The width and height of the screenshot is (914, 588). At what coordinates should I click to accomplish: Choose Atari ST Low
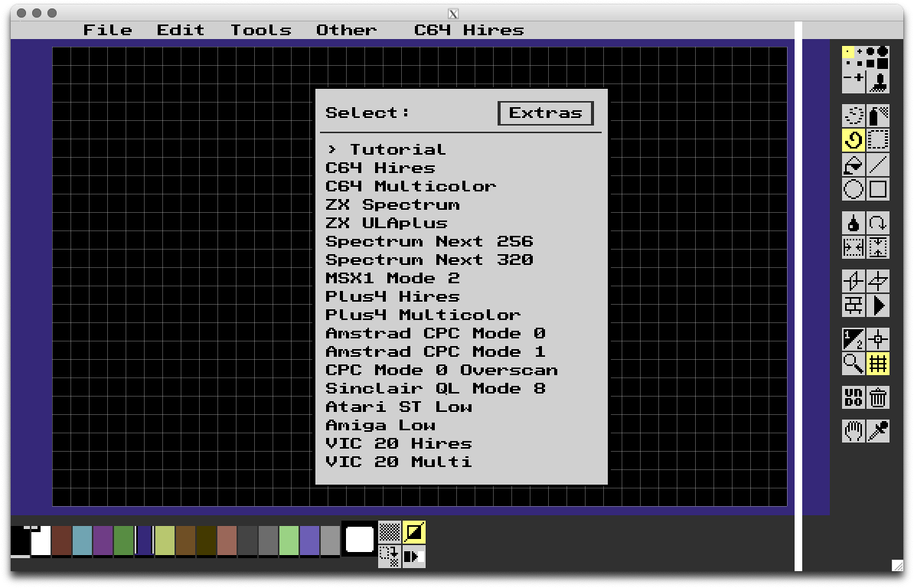point(399,407)
